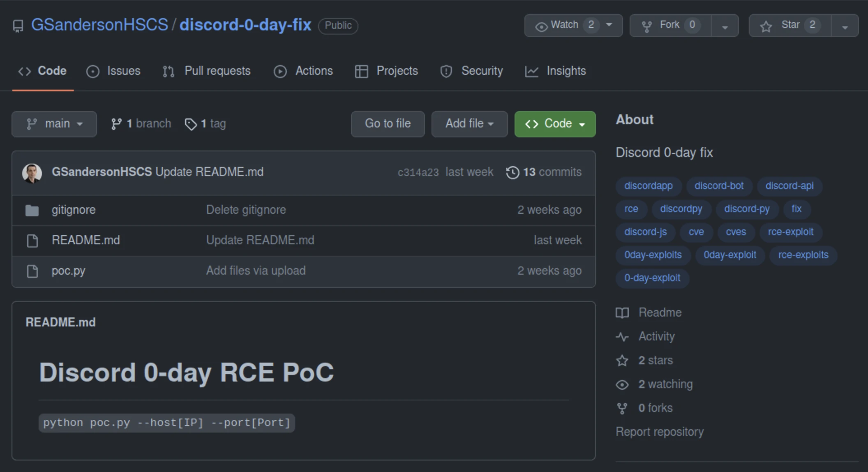Click Go to file button
Image resolution: width=868 pixels, height=472 pixels.
(x=388, y=123)
